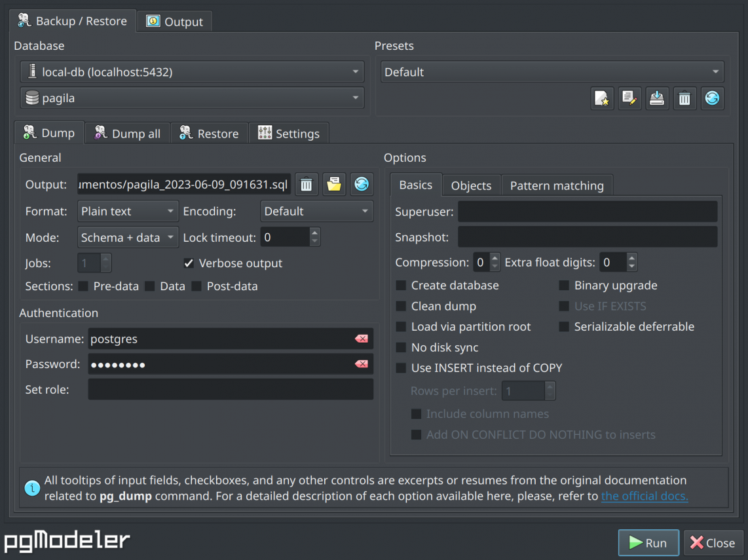The height and width of the screenshot is (560, 748).
Task: Enable the Binary upgrade option
Action: click(x=564, y=286)
